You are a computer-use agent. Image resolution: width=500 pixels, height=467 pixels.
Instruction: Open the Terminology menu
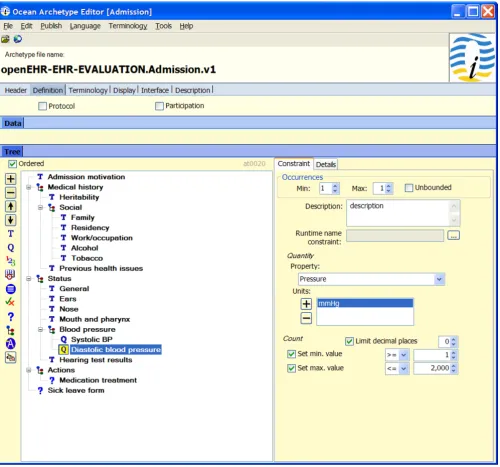click(x=128, y=26)
